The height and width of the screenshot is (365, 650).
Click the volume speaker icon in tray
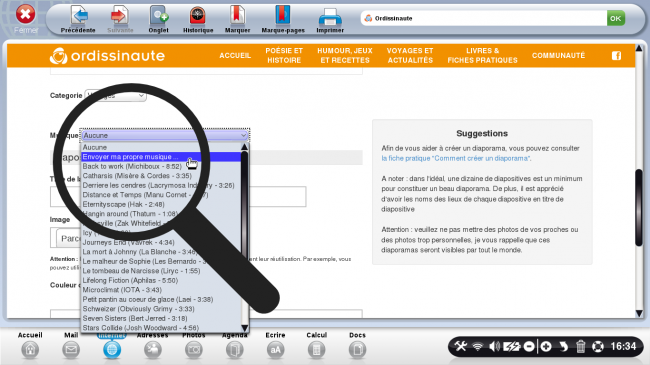494,346
